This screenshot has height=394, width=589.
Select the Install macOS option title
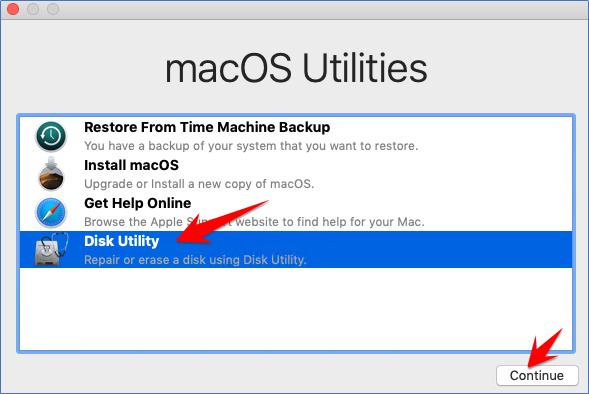pos(131,165)
